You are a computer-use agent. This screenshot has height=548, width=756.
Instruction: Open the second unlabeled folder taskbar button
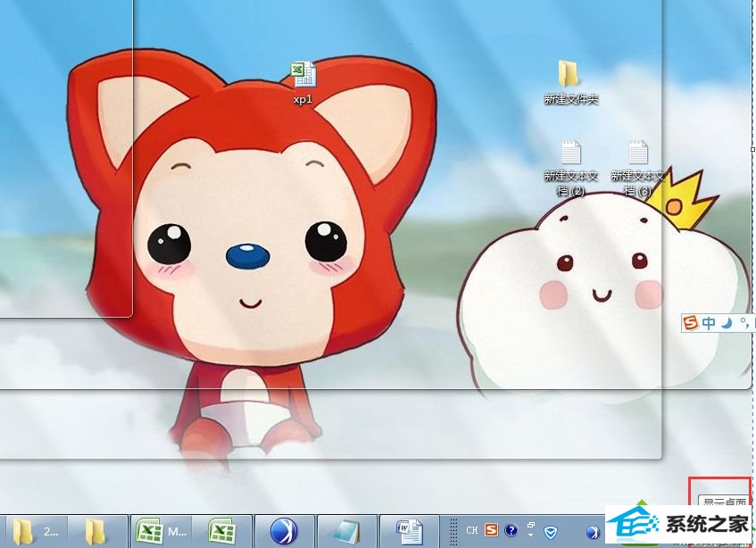(97, 532)
